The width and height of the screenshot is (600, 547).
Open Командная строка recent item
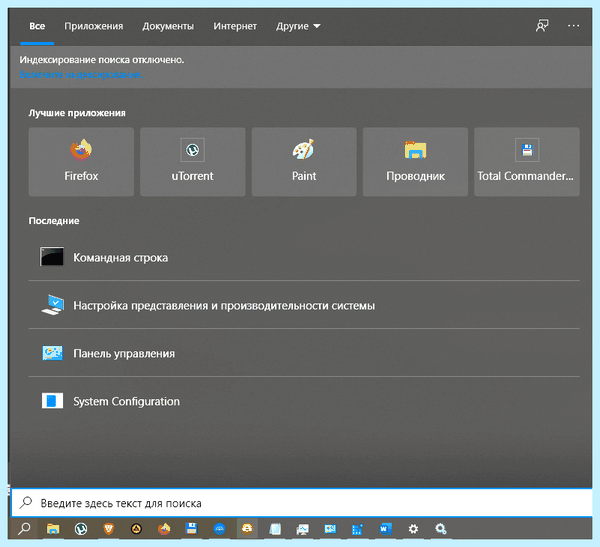coord(304,257)
